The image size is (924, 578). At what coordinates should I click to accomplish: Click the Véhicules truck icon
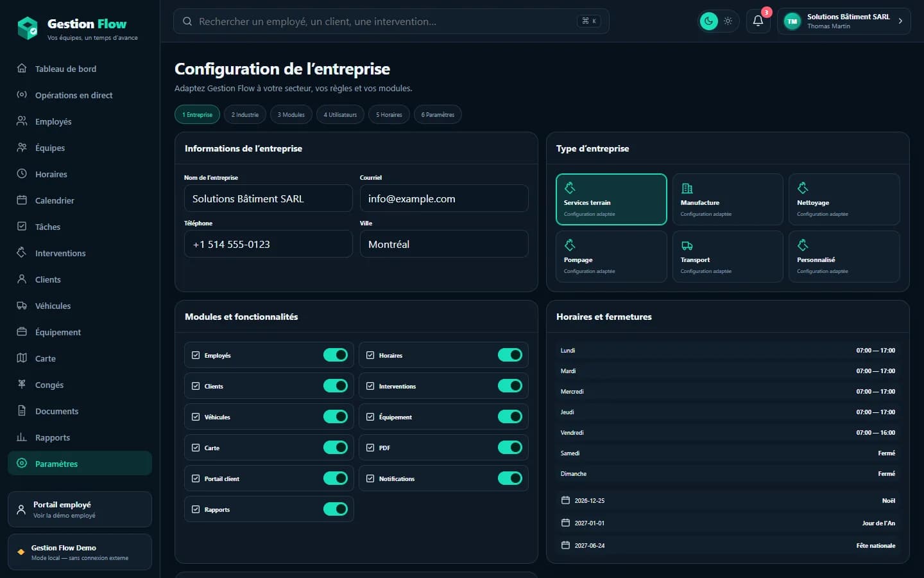point(22,305)
